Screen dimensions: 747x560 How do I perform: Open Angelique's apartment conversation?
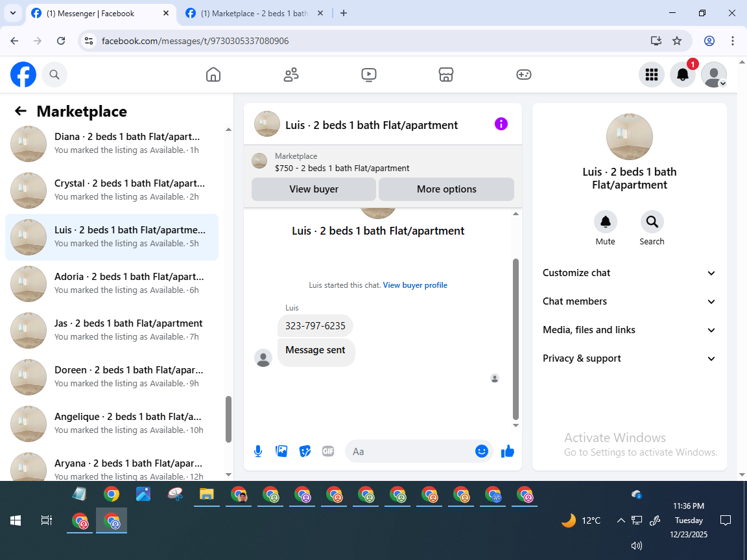coord(112,423)
